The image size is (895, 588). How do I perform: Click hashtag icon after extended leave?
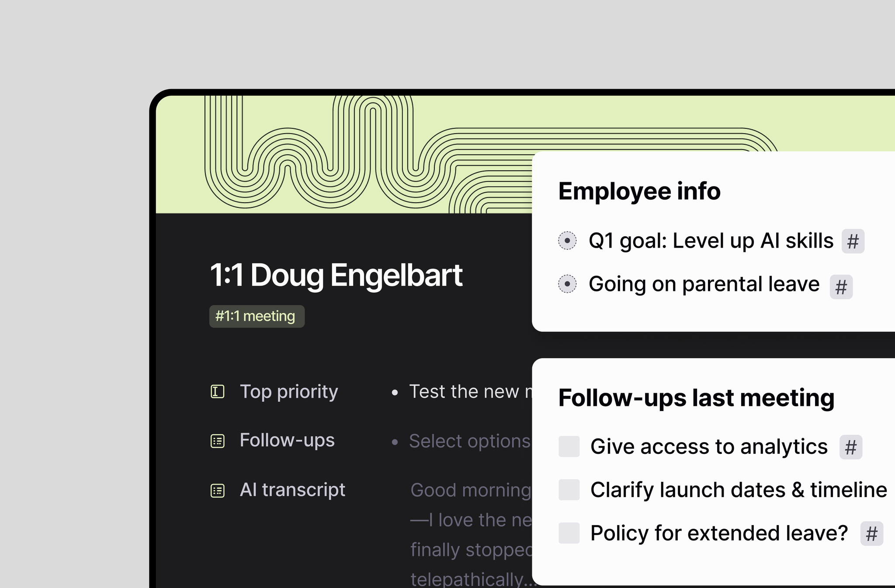tap(872, 534)
